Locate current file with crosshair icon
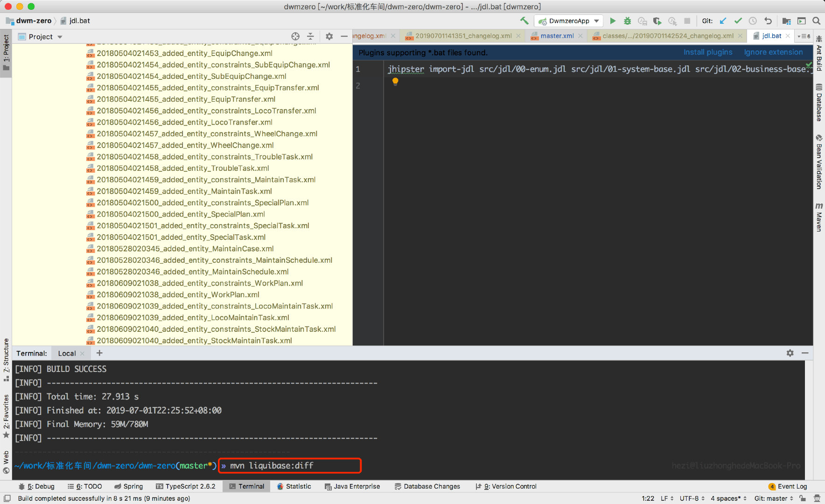 tap(295, 36)
